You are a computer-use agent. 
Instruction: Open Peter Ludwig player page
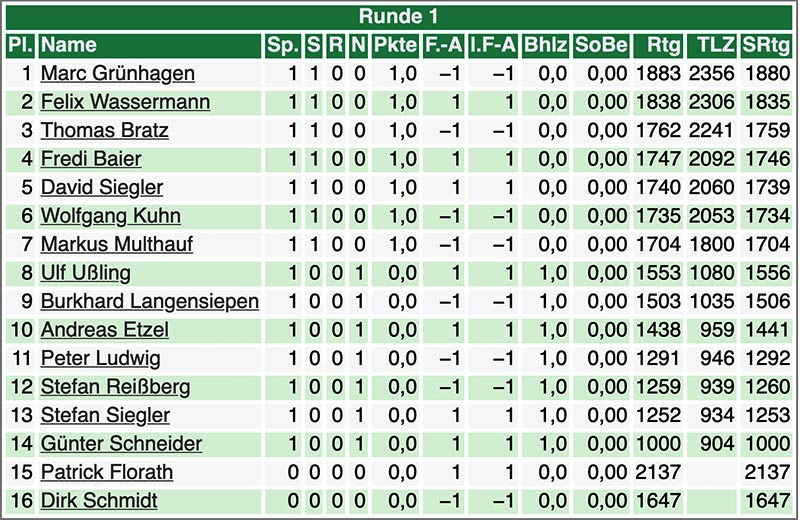pyautogui.click(x=101, y=359)
